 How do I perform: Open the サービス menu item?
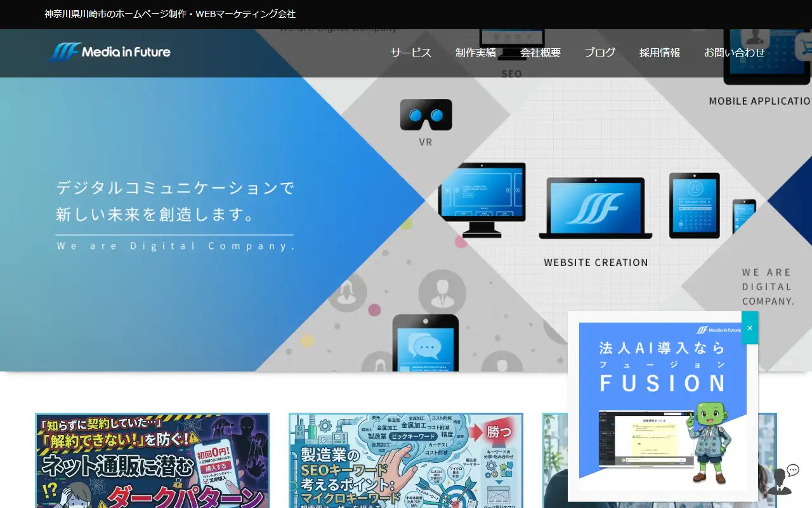[x=411, y=53]
